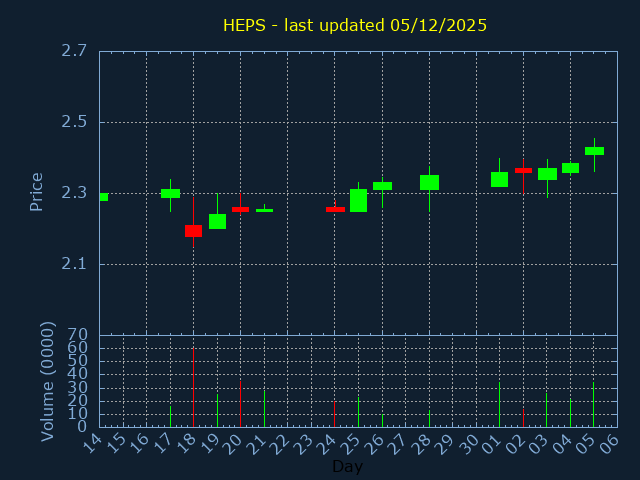This screenshot has height=480, width=640.
Task: Click the chart title HEPS last updated text
Action: pyautogui.click(x=354, y=25)
